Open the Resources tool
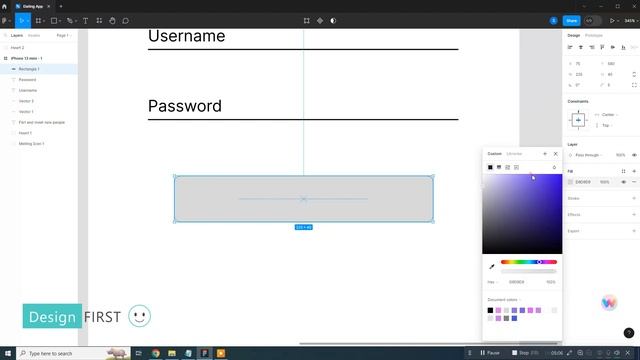The height and width of the screenshot is (360, 640). coord(99,21)
